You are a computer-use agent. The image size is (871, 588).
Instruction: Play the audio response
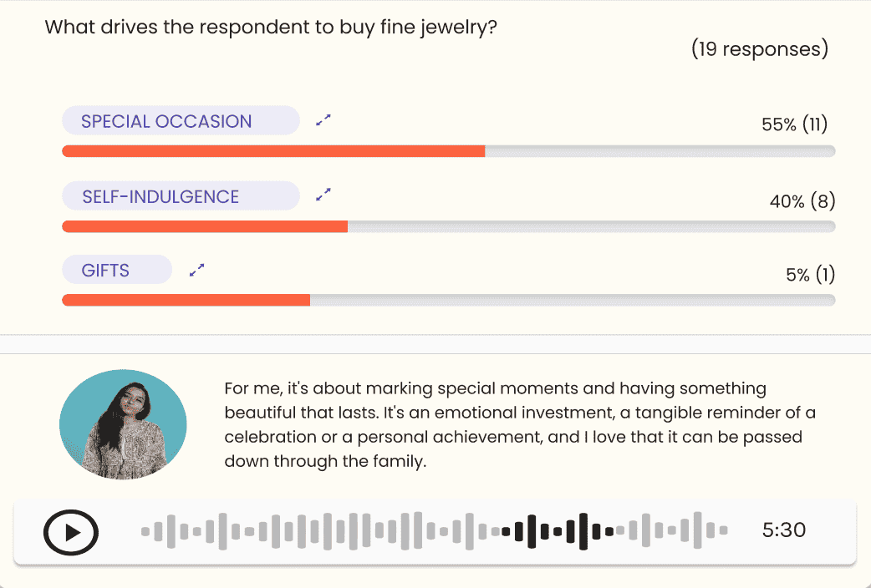point(71,532)
